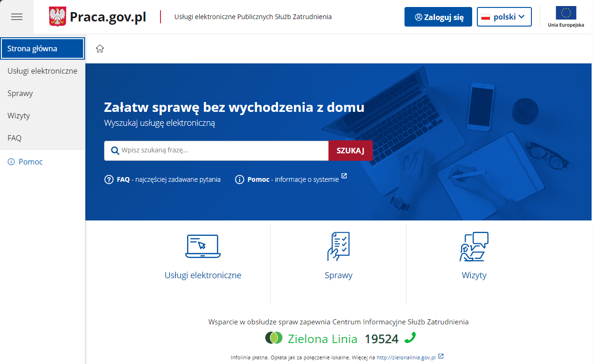Screen dimensions: 593x364
Task: Open the polski language dropdown
Action: pyautogui.click(x=504, y=17)
